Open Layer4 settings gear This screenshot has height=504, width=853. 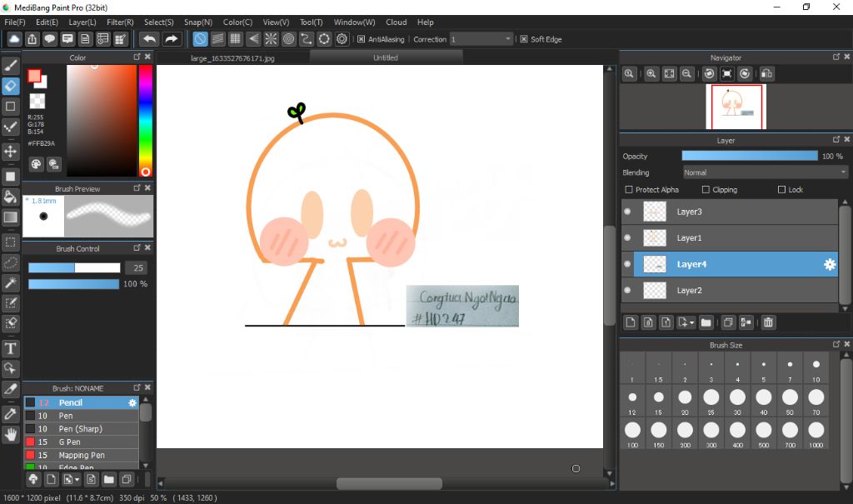pyautogui.click(x=830, y=265)
